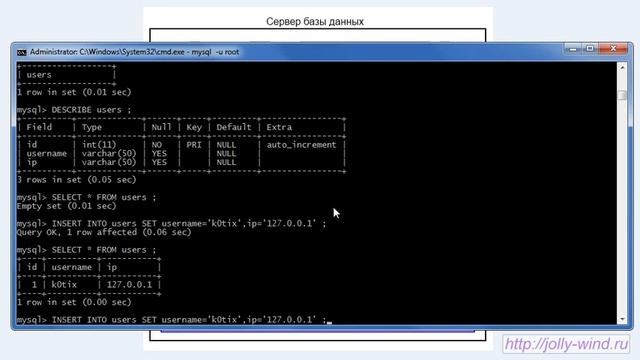Click '1 row in set (0.00 sec)' line

coord(74,302)
